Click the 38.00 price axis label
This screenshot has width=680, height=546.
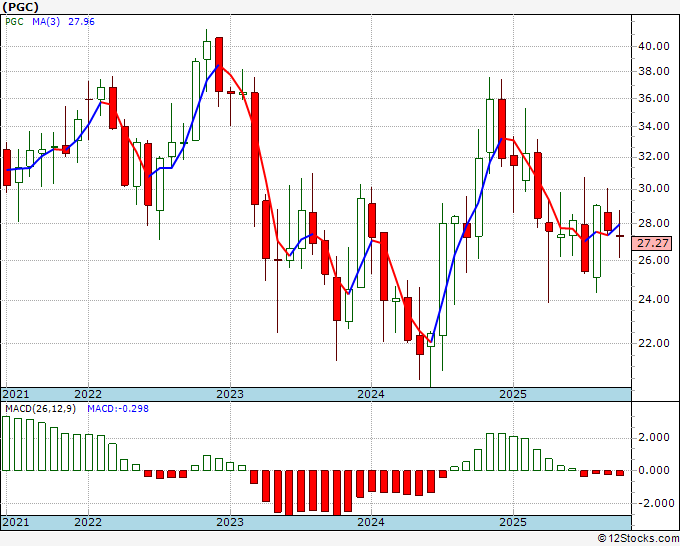(x=654, y=71)
